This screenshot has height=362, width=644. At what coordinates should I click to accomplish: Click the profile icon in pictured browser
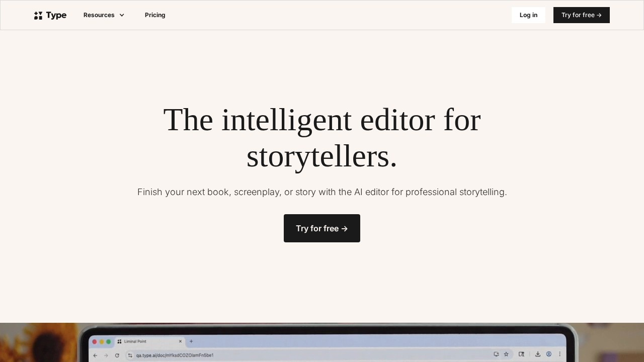(x=549, y=354)
